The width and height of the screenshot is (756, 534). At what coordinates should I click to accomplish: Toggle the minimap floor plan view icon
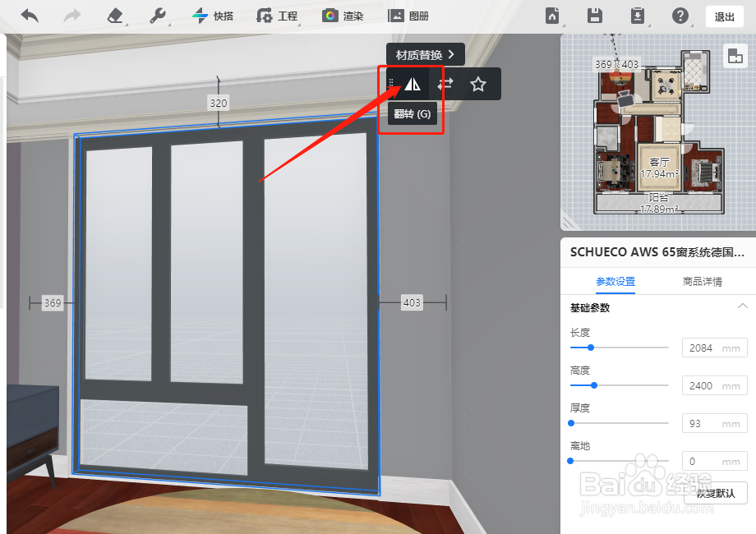[735, 56]
